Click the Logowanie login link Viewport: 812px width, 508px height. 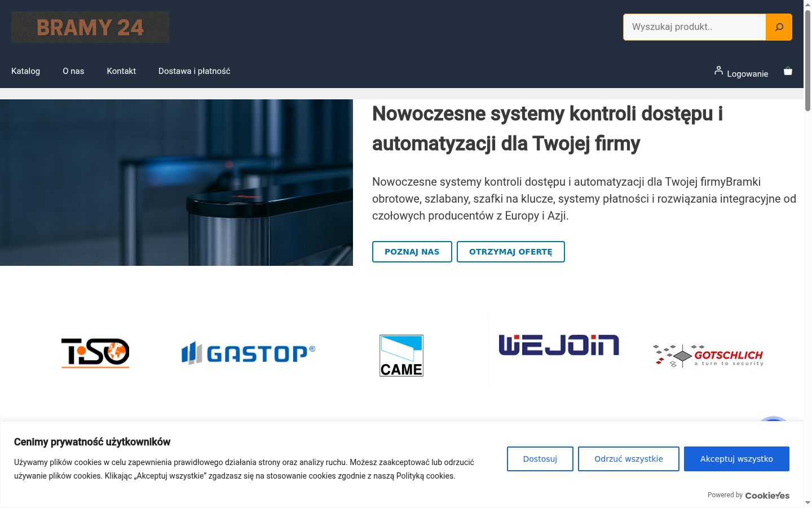748,74
